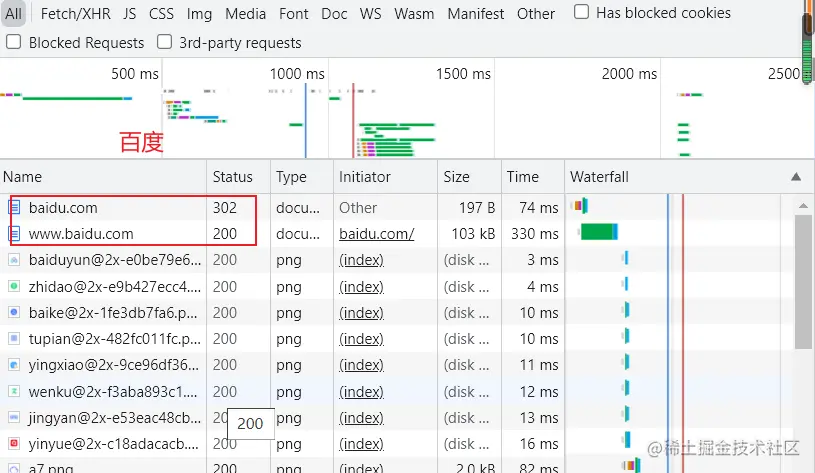
Task: Sort by the Initiator column header
Action: click(x=385, y=177)
